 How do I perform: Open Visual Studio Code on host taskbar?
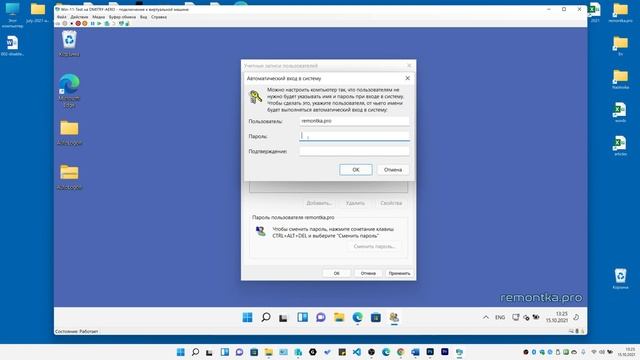coord(356,352)
